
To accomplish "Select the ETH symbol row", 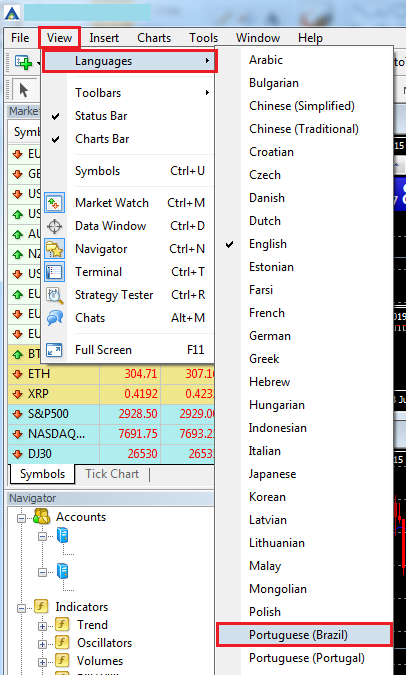I will click(x=111, y=374).
